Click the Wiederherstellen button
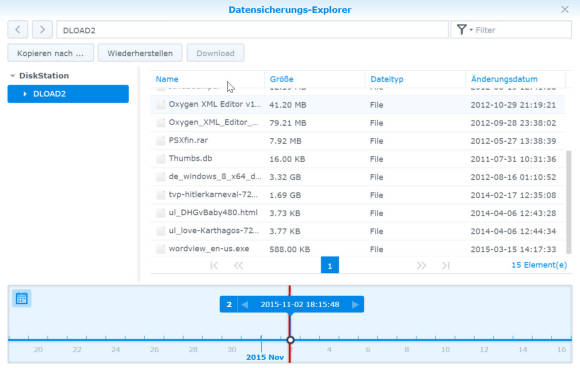Screen dimensions: 580x368 click(140, 53)
